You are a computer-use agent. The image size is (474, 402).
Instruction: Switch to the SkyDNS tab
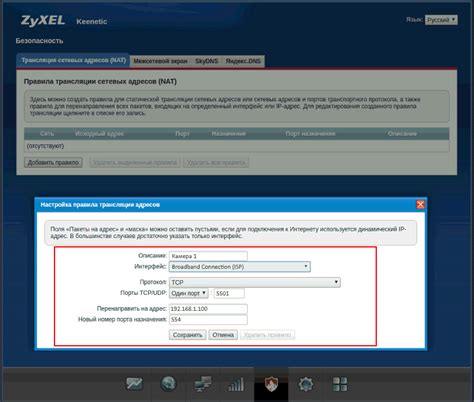[206, 61]
